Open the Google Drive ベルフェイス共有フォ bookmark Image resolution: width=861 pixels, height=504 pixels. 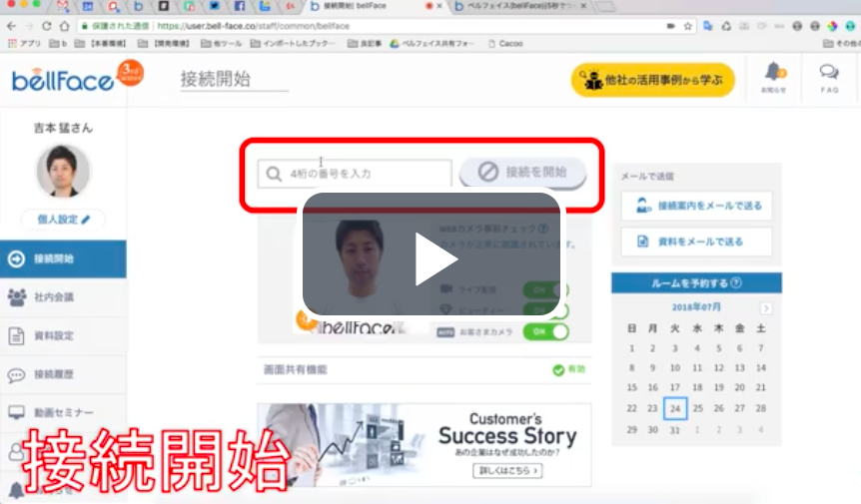pos(432,43)
